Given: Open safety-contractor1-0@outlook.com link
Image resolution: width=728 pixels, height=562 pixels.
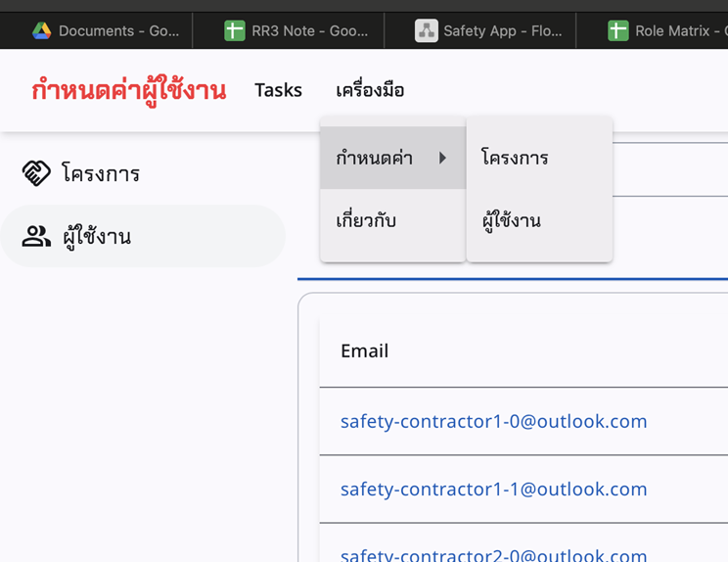Looking at the screenshot, I should point(493,421).
